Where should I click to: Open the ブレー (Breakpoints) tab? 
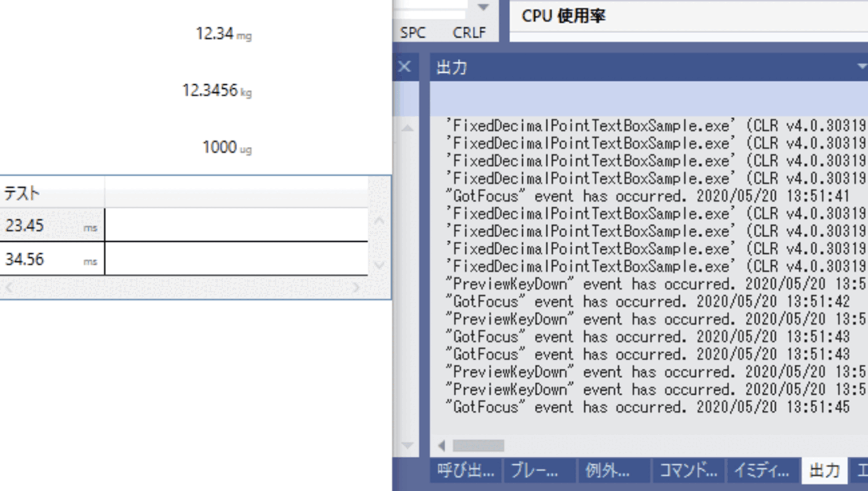coord(534,471)
